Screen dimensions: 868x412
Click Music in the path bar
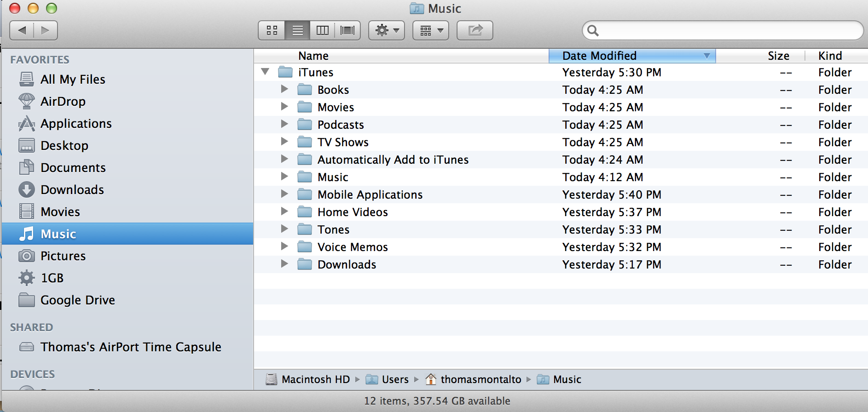[x=559, y=379]
